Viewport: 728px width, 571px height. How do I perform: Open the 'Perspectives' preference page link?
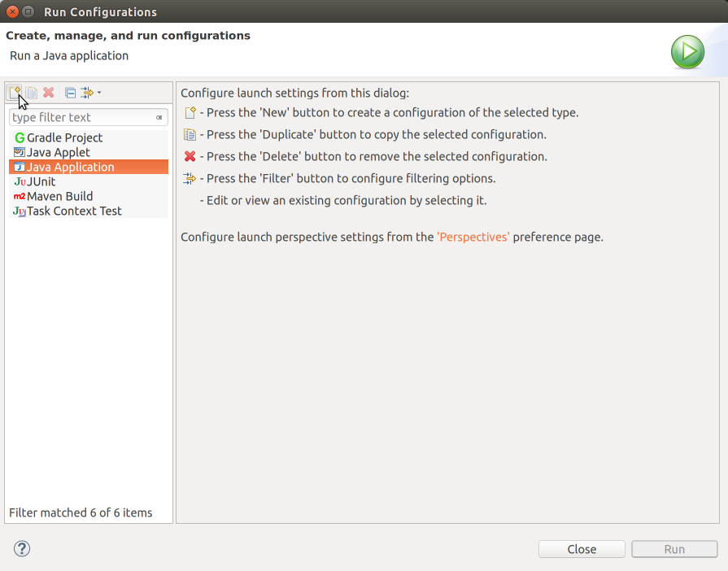(x=473, y=238)
